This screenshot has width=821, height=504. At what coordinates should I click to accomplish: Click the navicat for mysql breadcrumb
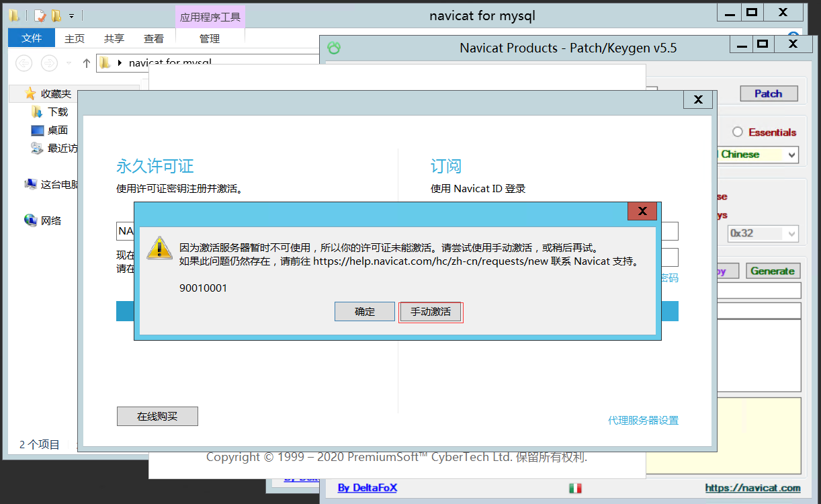[170, 63]
